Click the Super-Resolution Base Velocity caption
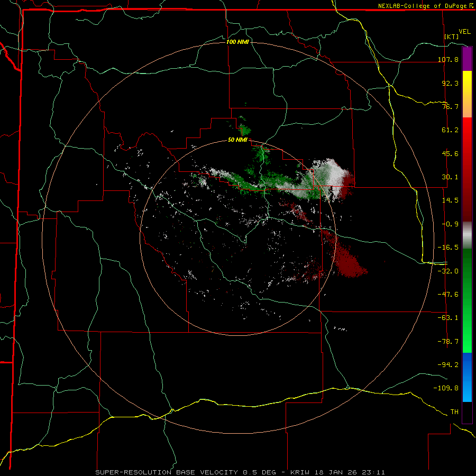The width and height of the screenshot is (476, 476). coord(241,472)
